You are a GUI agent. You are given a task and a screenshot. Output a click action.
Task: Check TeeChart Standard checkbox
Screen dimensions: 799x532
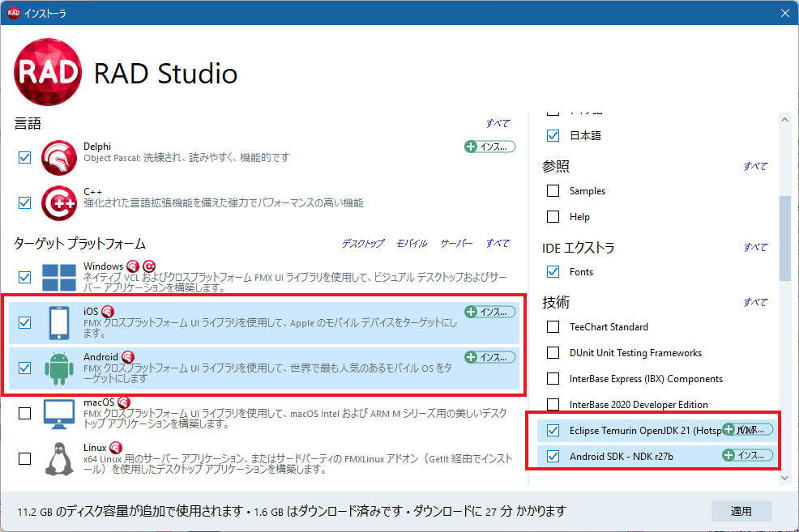click(x=553, y=327)
